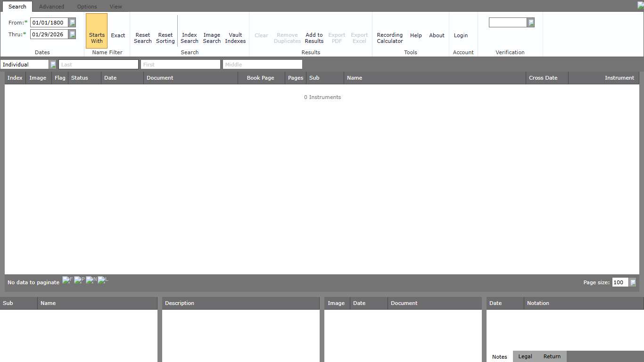This screenshot has width=644, height=362.
Task: Switch name filter to Exact
Action: tap(118, 35)
